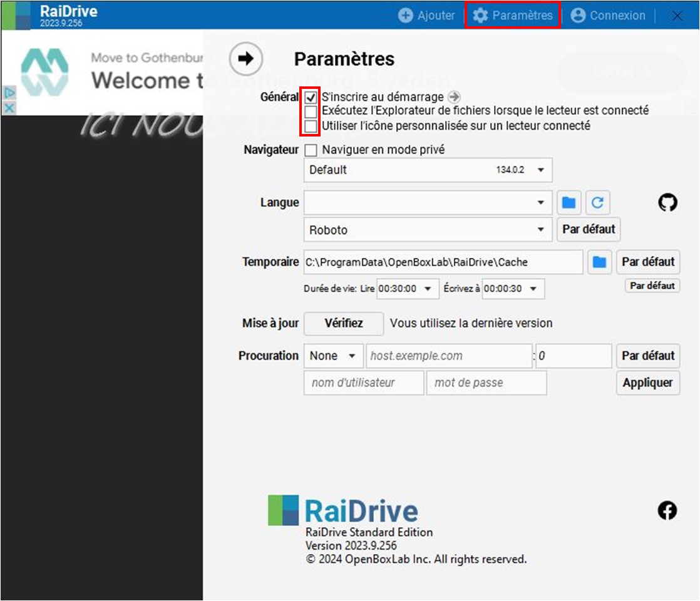Image resolution: width=700 pixels, height=601 pixels.
Task: Expand the Default browser dropdown
Action: (428, 170)
